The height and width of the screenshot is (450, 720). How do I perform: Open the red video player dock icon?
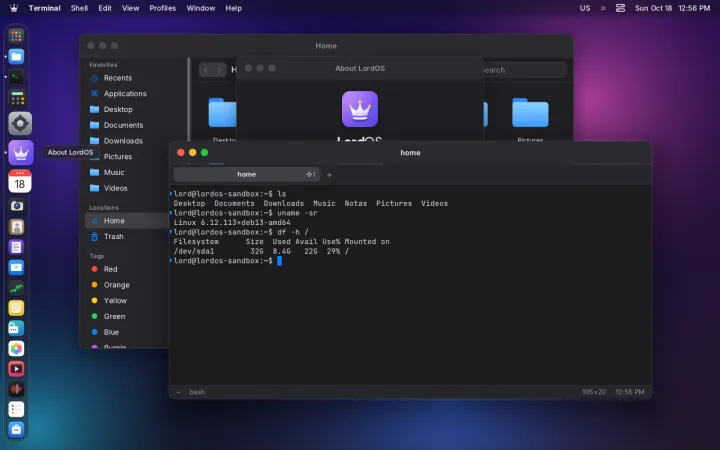click(x=16, y=369)
